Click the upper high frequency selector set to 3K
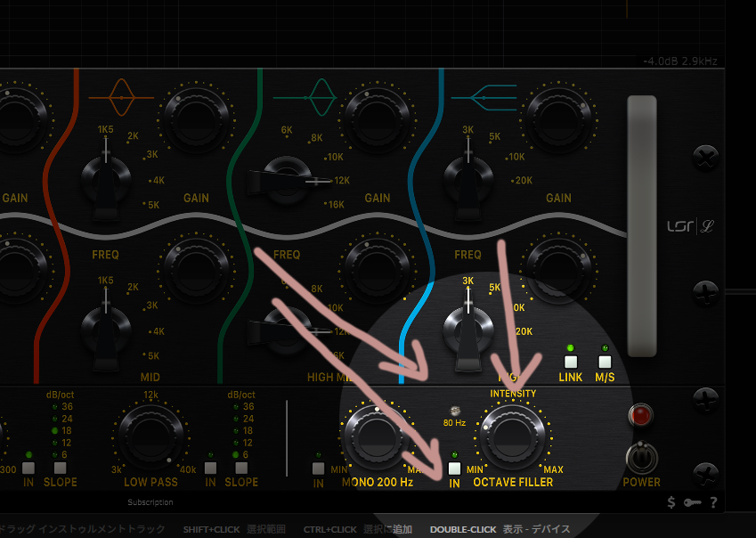 click(468, 179)
